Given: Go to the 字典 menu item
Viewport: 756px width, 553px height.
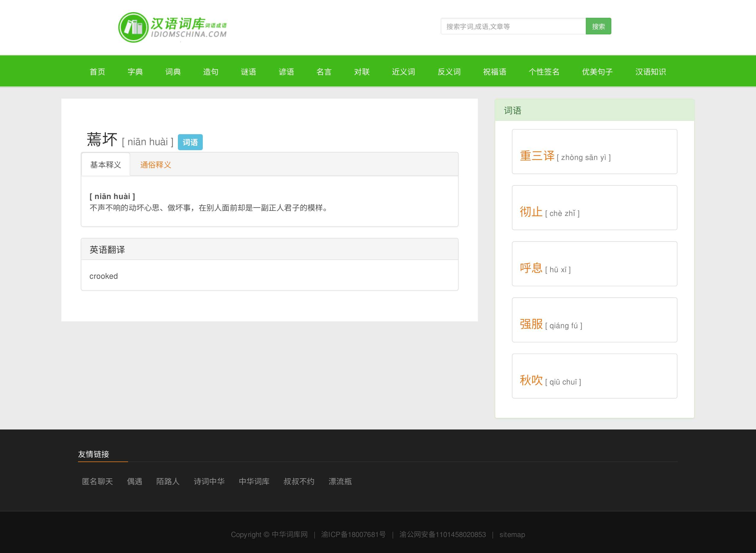Looking at the screenshot, I should 135,72.
